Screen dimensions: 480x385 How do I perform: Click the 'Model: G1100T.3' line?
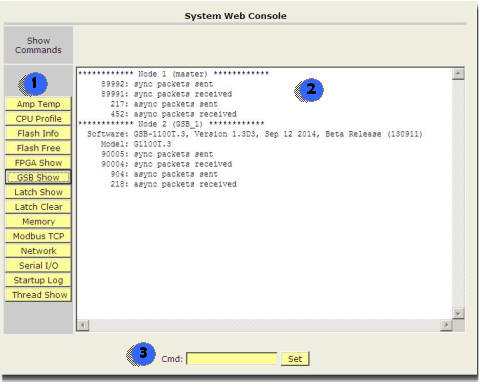click(136, 144)
